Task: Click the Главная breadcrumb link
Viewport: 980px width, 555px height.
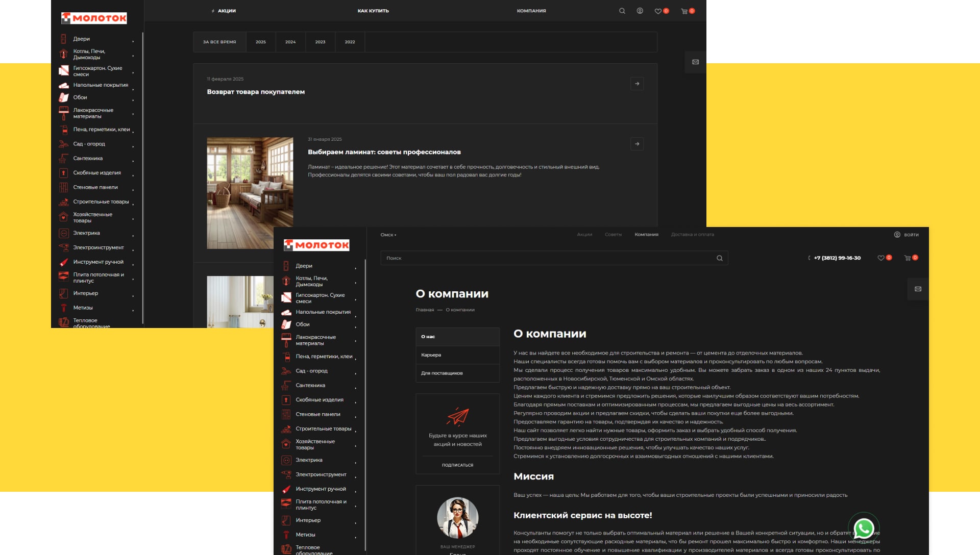Action: pyautogui.click(x=425, y=310)
